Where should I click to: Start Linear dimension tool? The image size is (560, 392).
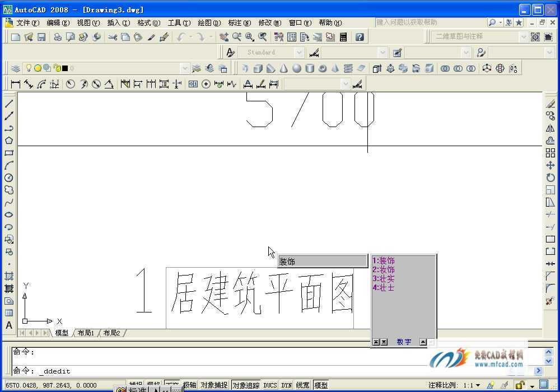[15, 84]
